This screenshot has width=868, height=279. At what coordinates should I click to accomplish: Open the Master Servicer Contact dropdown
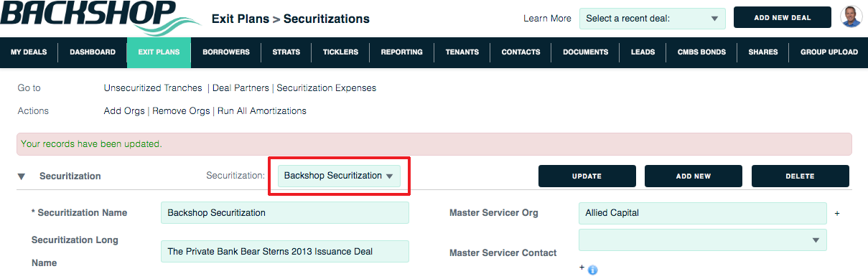702,240
